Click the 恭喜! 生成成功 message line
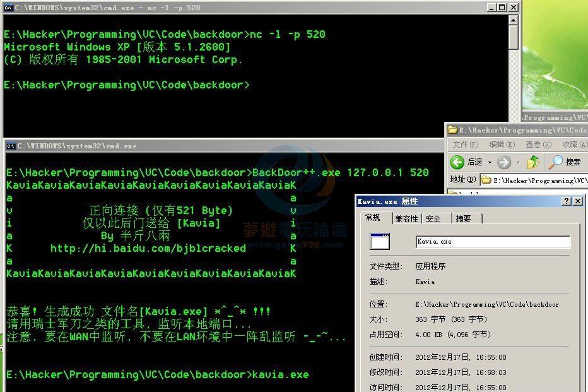Viewport: 588px width, 392px height. coord(139,311)
